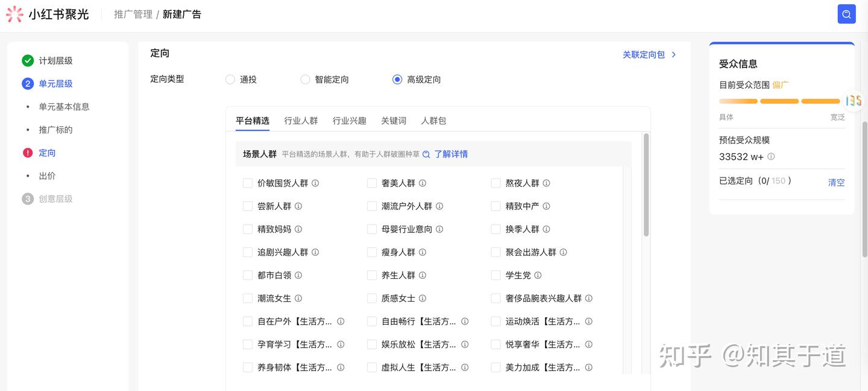The width and height of the screenshot is (868, 391).
Task: Click info icon beside 价敏囤货人群
Action: click(315, 183)
